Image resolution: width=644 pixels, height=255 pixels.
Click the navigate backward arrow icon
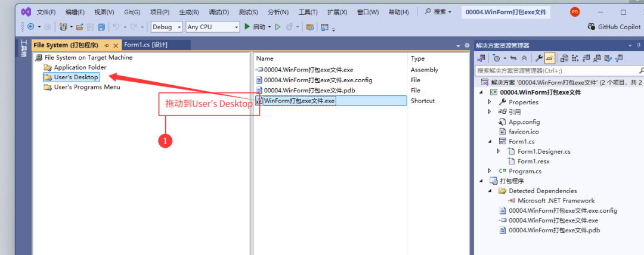(31, 27)
